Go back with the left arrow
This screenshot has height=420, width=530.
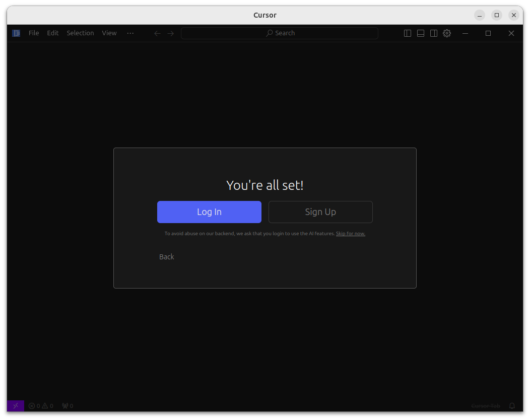[157, 33]
